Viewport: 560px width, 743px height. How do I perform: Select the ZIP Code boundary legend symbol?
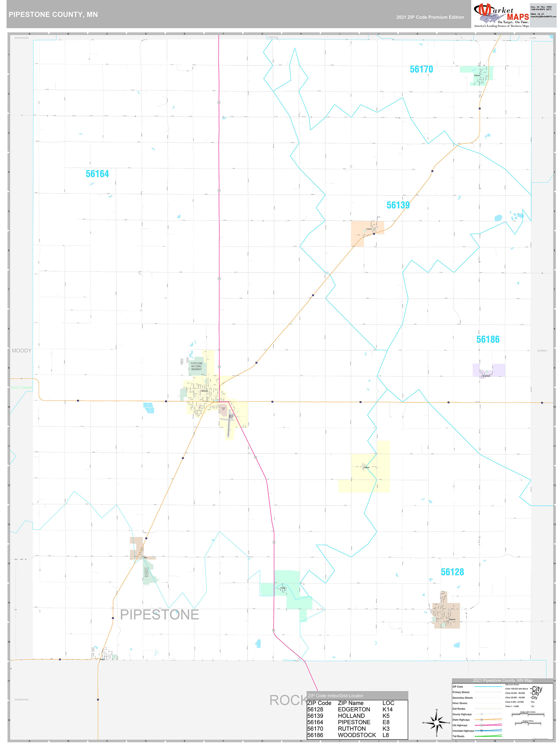[x=488, y=687]
